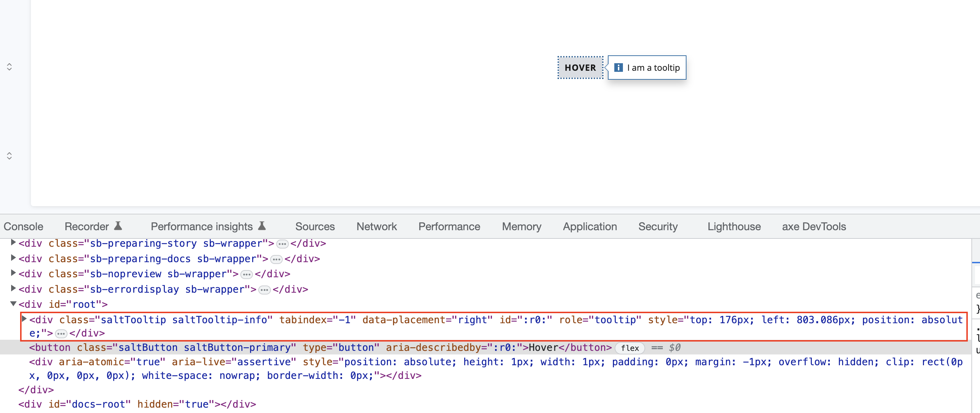
Task: Open the Application panel
Action: pos(589,226)
